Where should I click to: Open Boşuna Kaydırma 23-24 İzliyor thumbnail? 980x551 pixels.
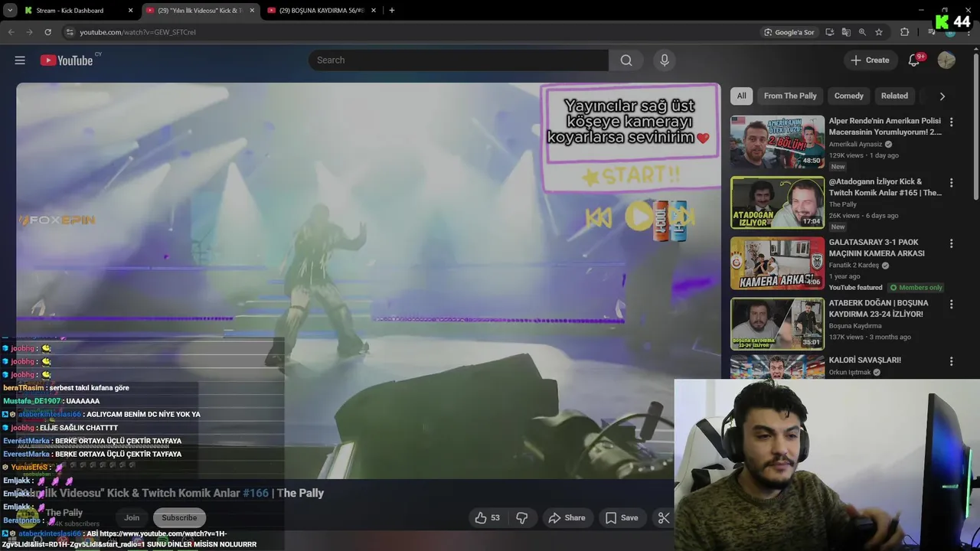coord(777,324)
